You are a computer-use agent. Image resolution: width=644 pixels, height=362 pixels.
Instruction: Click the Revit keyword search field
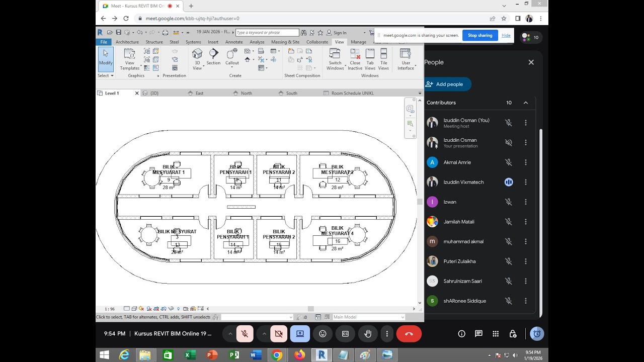click(x=267, y=33)
